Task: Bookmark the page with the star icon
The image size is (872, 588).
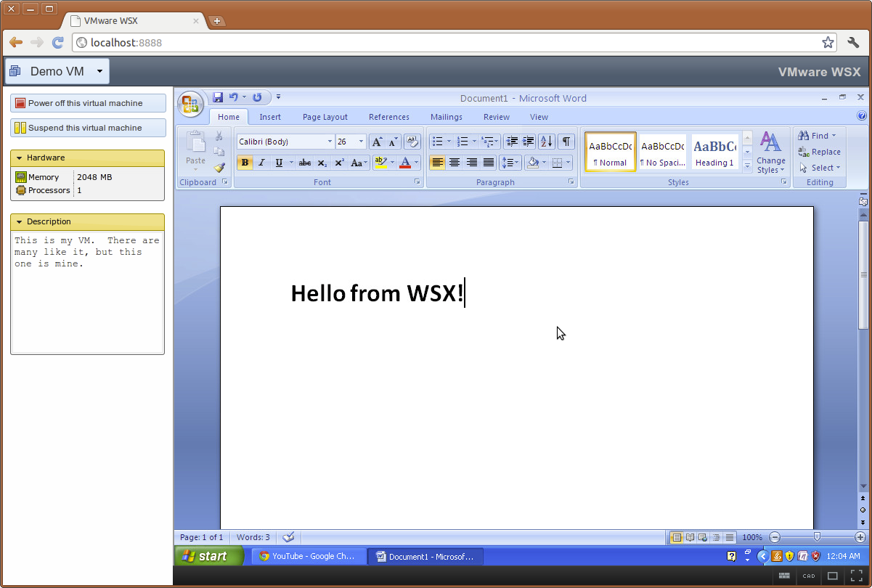Action: (x=828, y=43)
